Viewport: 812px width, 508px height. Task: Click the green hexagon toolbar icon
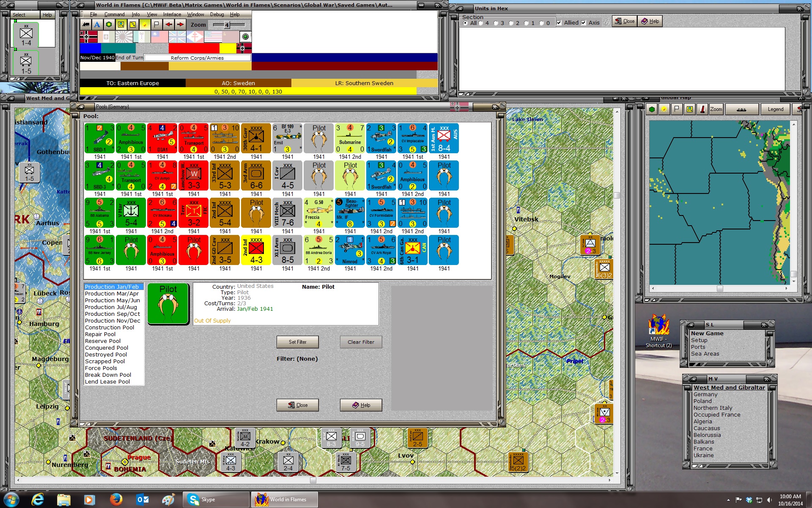[x=109, y=25]
